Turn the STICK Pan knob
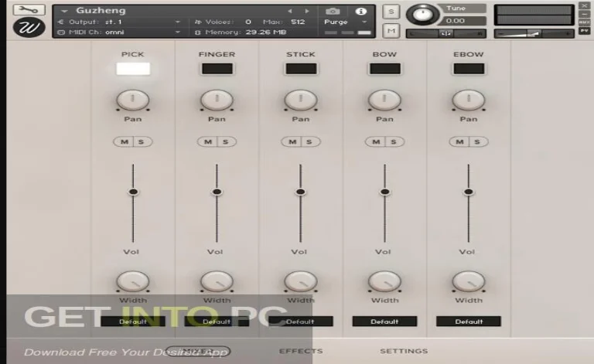 [301, 100]
